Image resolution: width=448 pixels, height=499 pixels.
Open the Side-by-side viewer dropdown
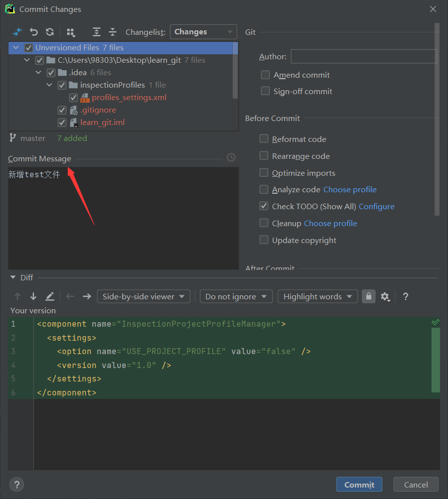pos(144,296)
